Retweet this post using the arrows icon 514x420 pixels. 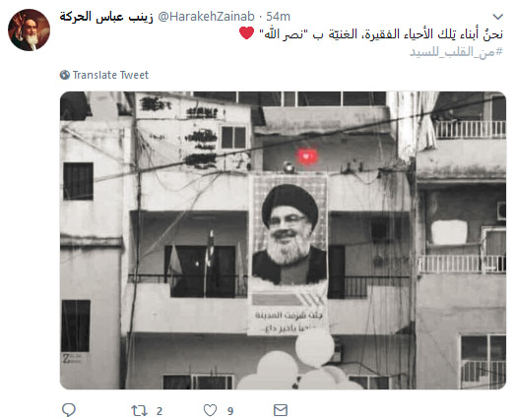pos(139,410)
